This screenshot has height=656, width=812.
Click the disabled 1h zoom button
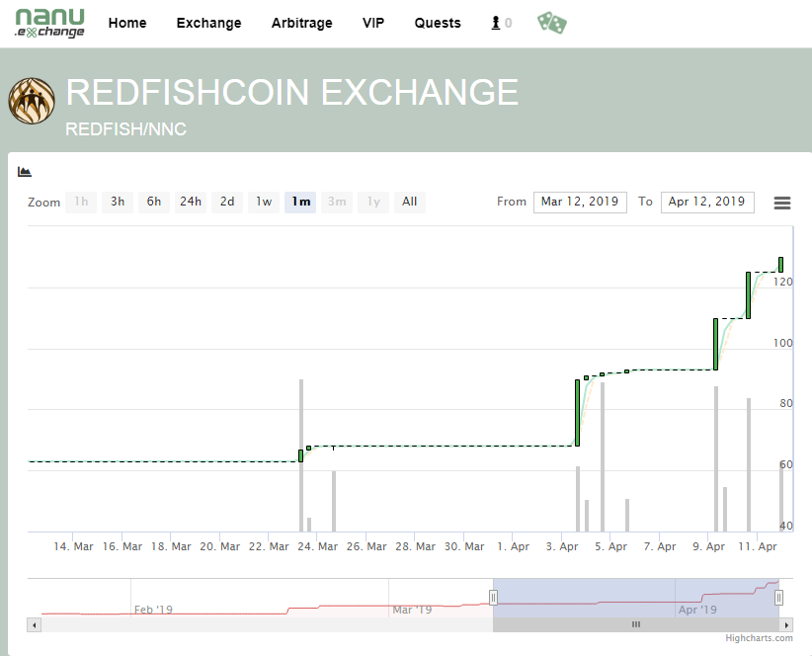(81, 202)
